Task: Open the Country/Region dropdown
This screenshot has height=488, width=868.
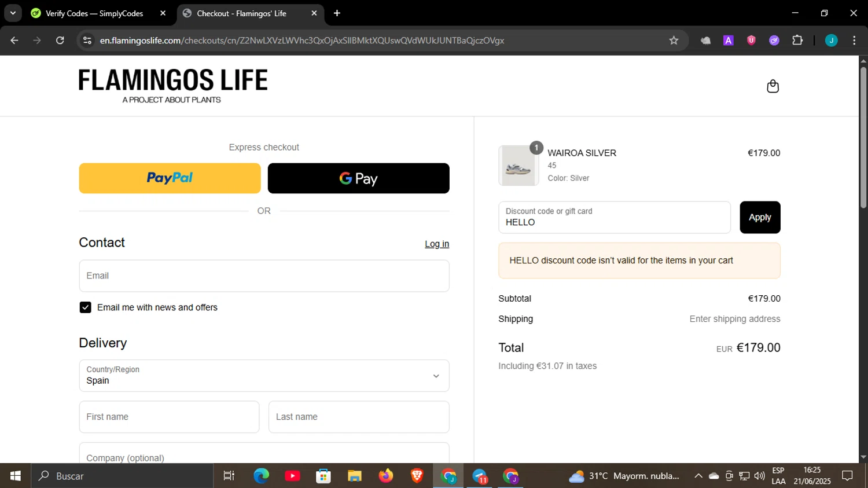Action: click(x=264, y=376)
